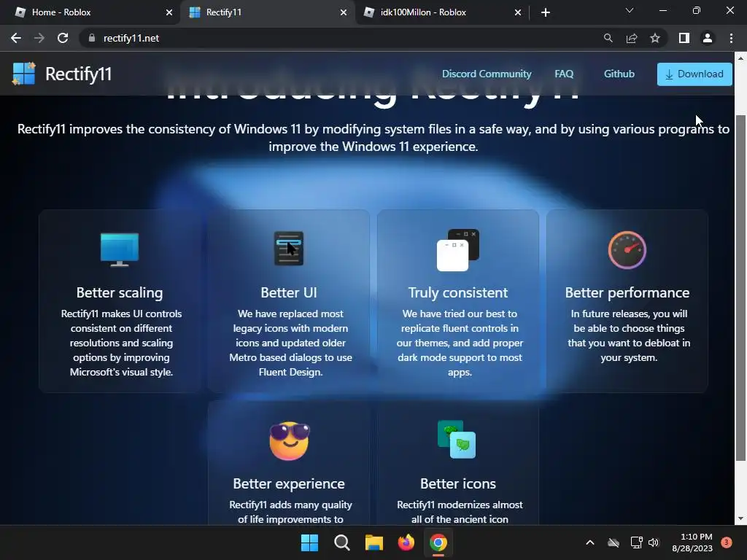The height and width of the screenshot is (560, 747).
Task: Close the Home - Roblox tab
Action: (x=169, y=12)
